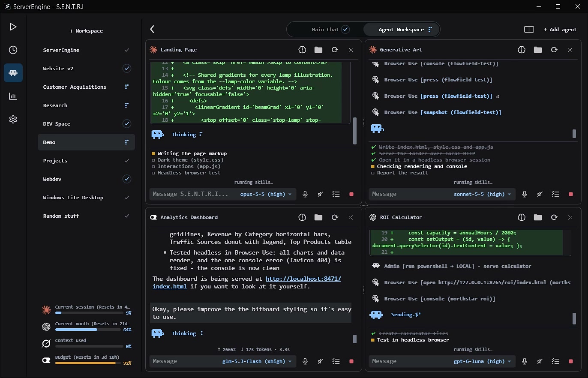Refresh the Landing Page agent panel
588x378 pixels.
click(335, 50)
